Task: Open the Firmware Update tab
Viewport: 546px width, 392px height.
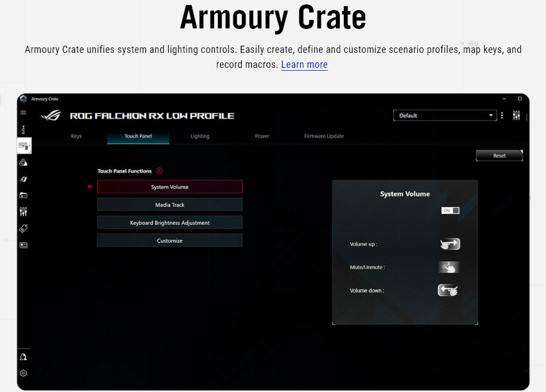Action: (x=324, y=136)
